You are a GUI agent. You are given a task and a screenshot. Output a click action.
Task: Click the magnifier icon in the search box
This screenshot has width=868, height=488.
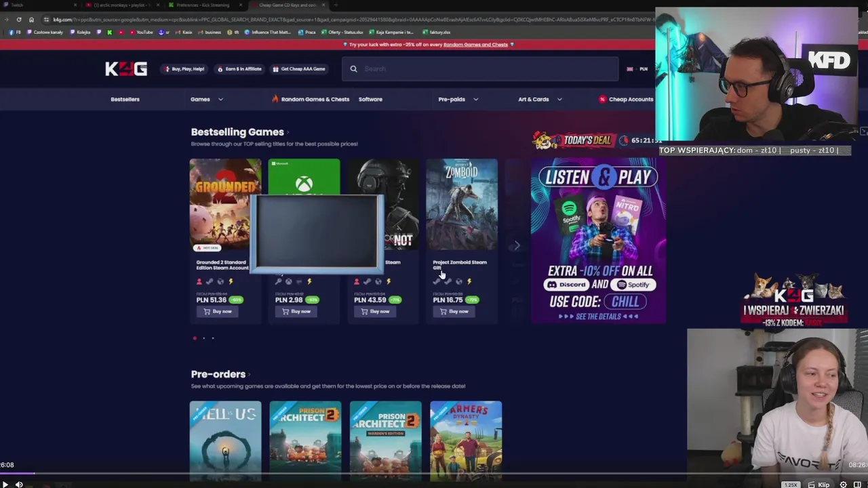pos(353,68)
